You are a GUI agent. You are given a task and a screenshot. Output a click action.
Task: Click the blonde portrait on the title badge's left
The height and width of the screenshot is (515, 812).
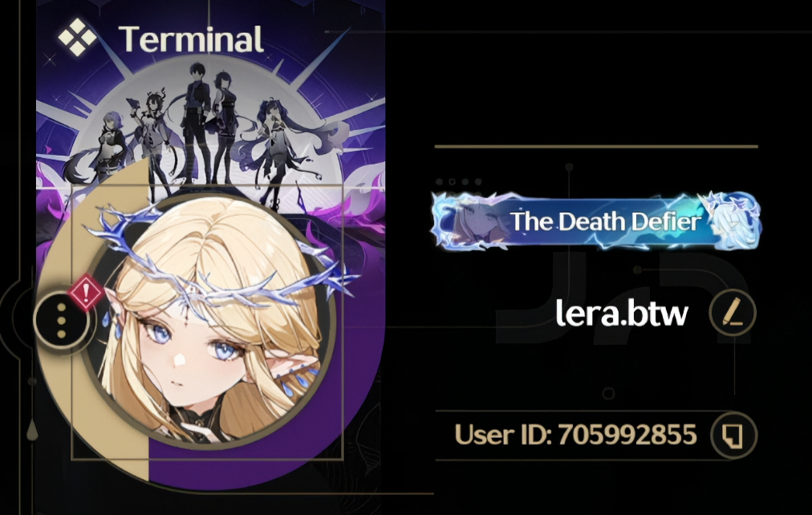[475, 222]
